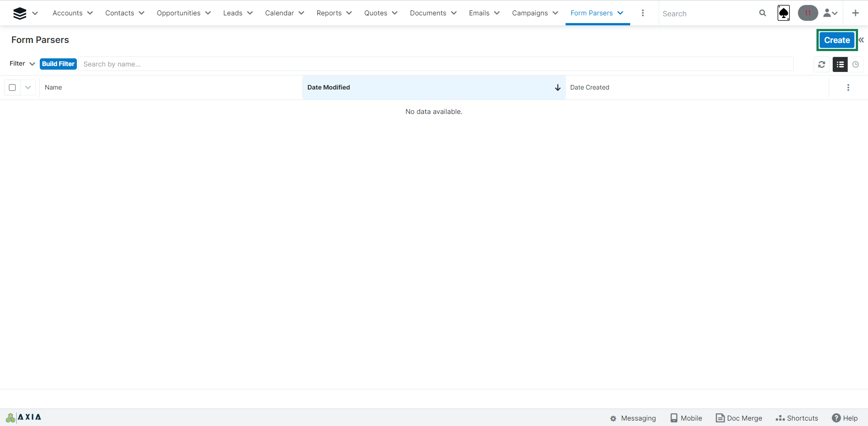Viewport: 868px width, 426px height.
Task: Open the activity stream clock icon
Action: 855,65
